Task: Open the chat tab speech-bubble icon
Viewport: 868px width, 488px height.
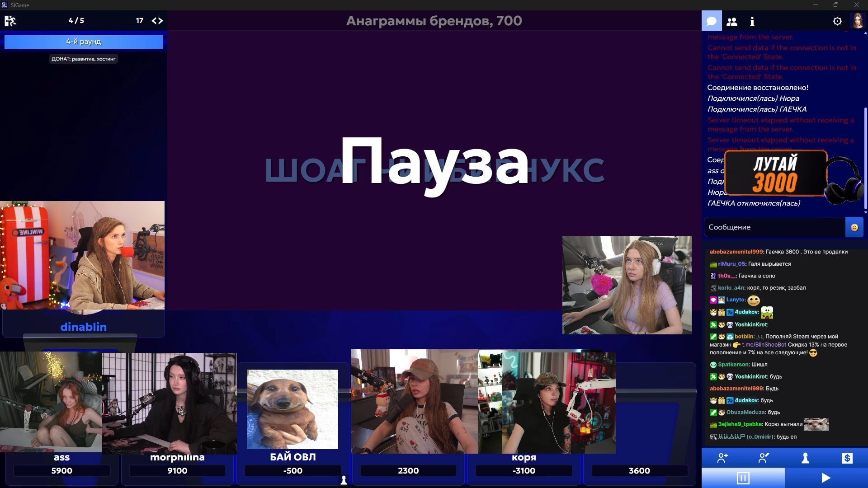Action: (712, 21)
